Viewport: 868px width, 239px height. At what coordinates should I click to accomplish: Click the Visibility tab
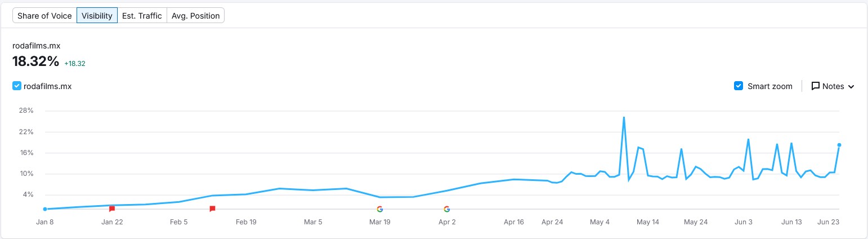point(97,16)
